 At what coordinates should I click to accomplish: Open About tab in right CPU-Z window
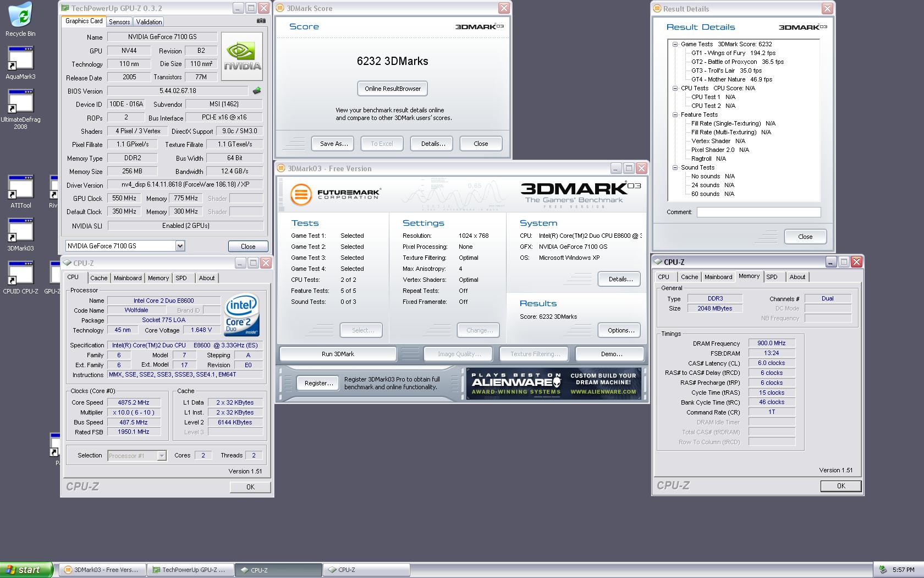tap(797, 277)
